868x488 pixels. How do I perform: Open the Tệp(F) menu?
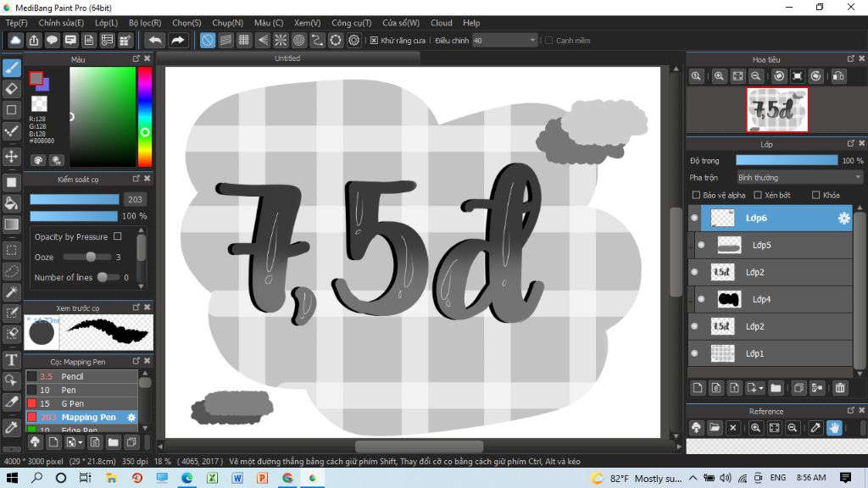[16, 23]
